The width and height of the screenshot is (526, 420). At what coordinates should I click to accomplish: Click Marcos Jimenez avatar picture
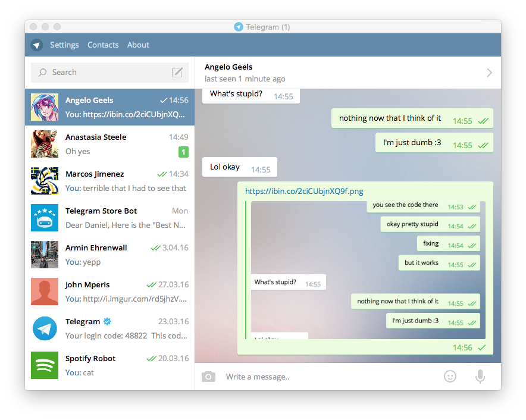point(45,181)
